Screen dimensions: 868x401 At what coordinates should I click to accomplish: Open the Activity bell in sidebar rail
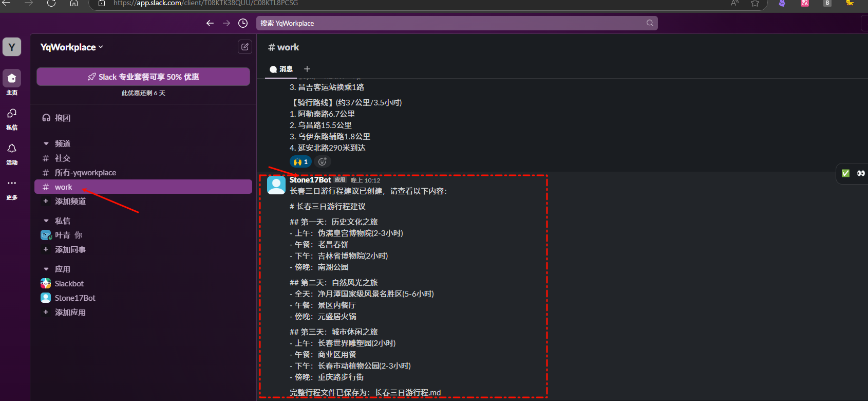[12, 149]
